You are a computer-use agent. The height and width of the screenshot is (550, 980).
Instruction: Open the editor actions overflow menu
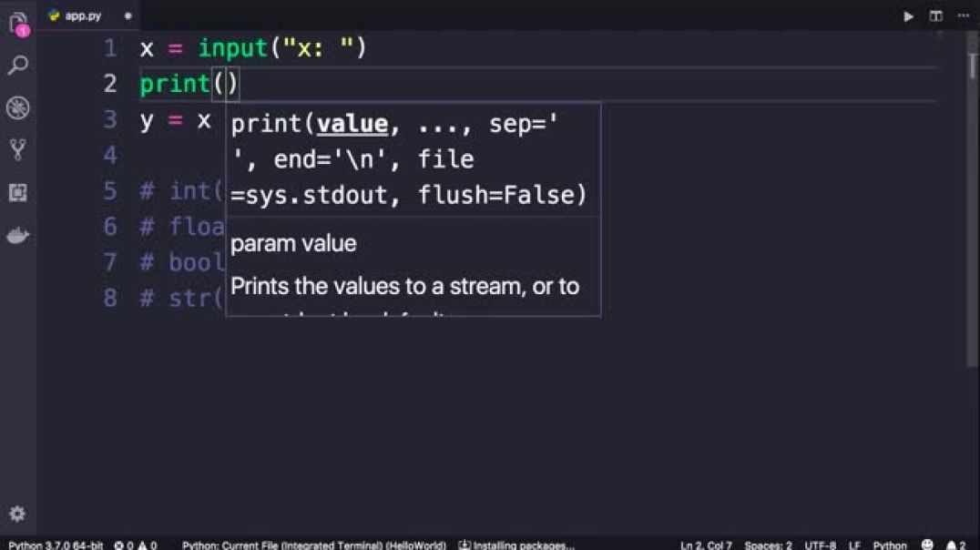(x=964, y=15)
